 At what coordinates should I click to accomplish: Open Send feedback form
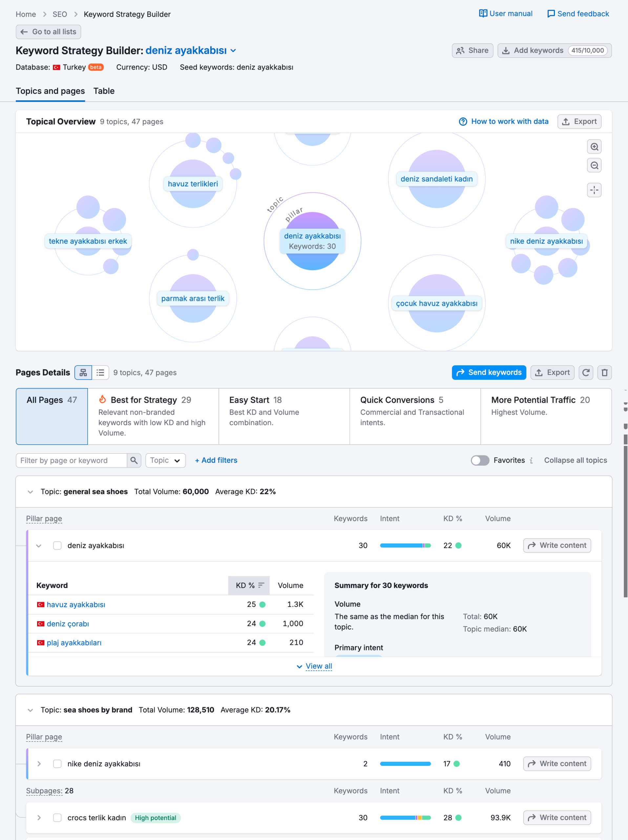(578, 14)
